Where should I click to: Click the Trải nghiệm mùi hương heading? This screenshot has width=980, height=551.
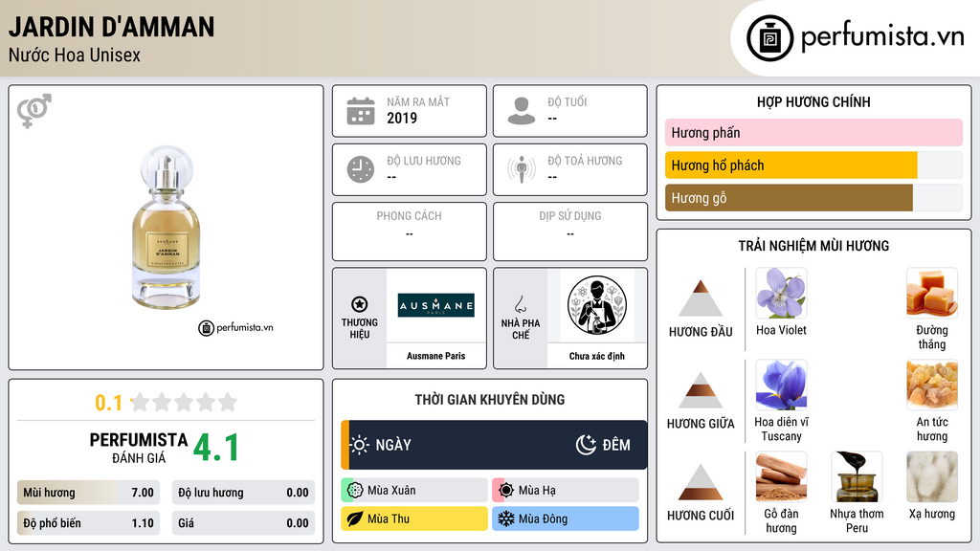813,246
